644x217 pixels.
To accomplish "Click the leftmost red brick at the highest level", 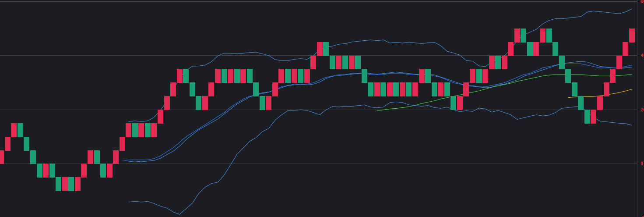I will click(517, 36).
